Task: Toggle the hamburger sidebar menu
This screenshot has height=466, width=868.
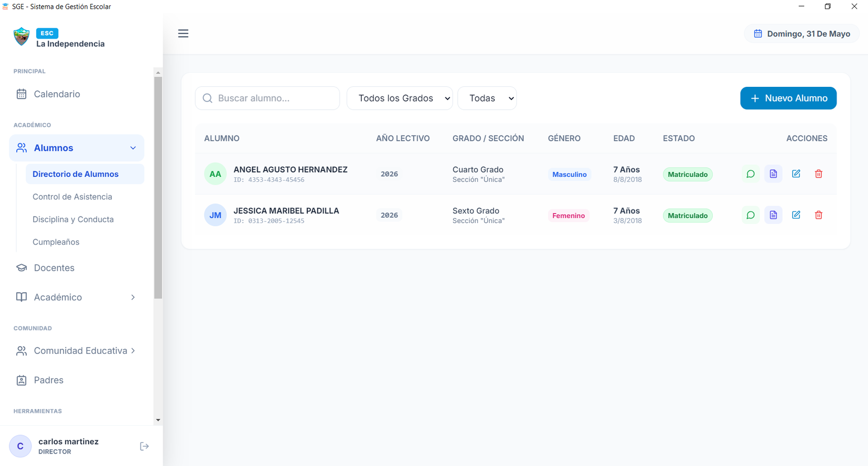Action: click(183, 34)
